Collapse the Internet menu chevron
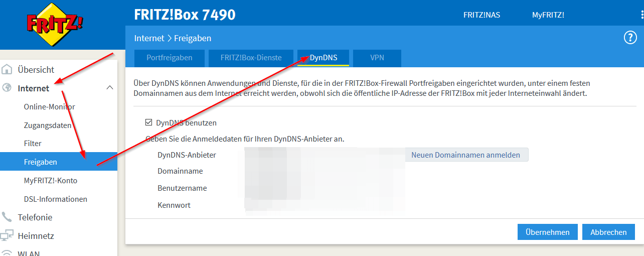 pyautogui.click(x=110, y=88)
